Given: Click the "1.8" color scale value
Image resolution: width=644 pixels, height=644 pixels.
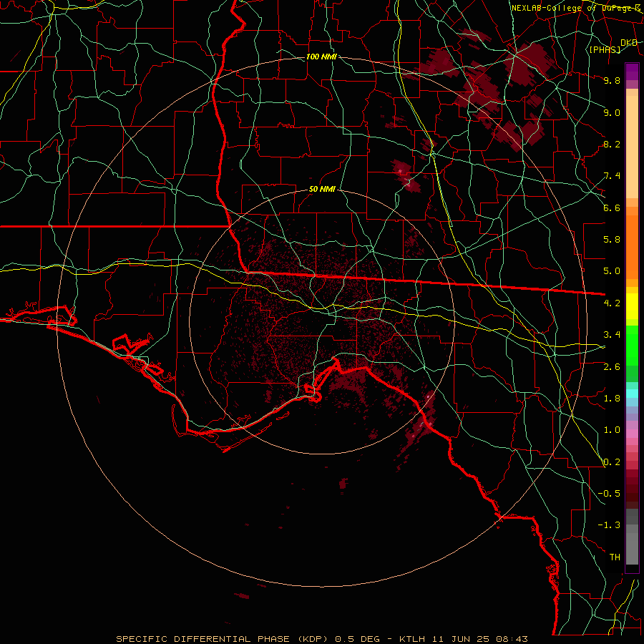Looking at the screenshot, I should pos(612,399).
